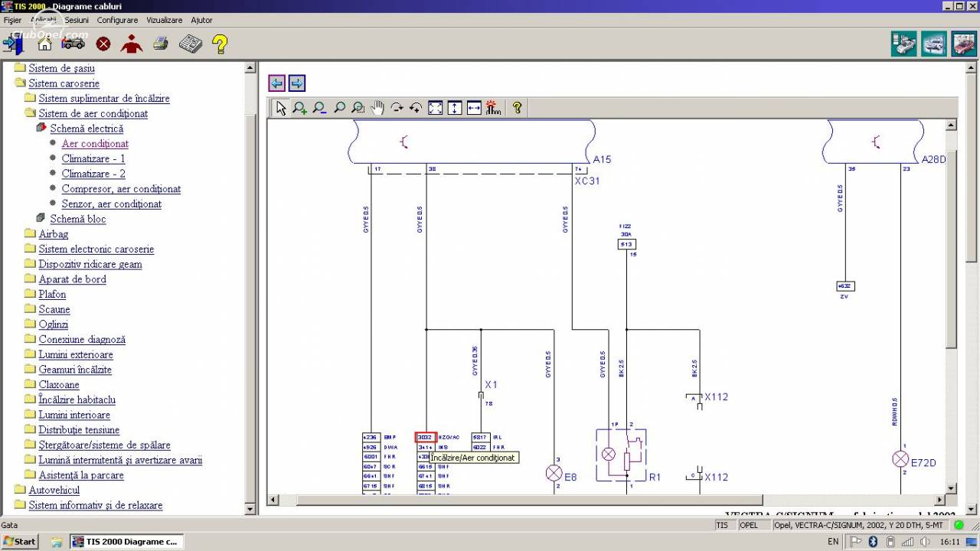Open the Aer condiţionat diagram link
The image size is (980, 551).
(95, 144)
